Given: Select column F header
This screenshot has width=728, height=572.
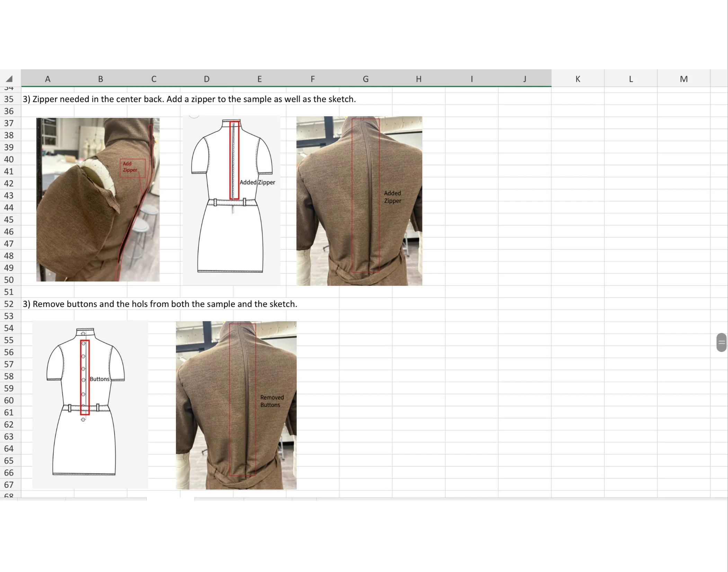Looking at the screenshot, I should 313,79.
